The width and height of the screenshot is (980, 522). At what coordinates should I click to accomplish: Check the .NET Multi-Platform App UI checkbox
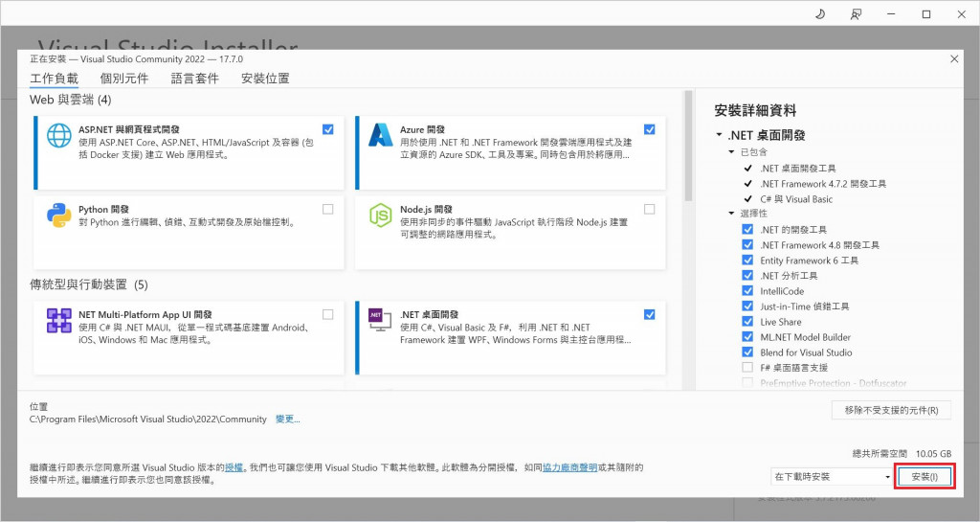coord(327,314)
